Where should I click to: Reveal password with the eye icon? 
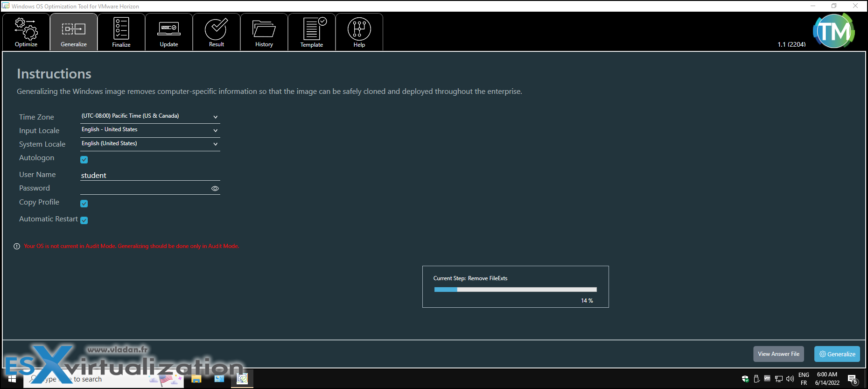pyautogui.click(x=215, y=189)
